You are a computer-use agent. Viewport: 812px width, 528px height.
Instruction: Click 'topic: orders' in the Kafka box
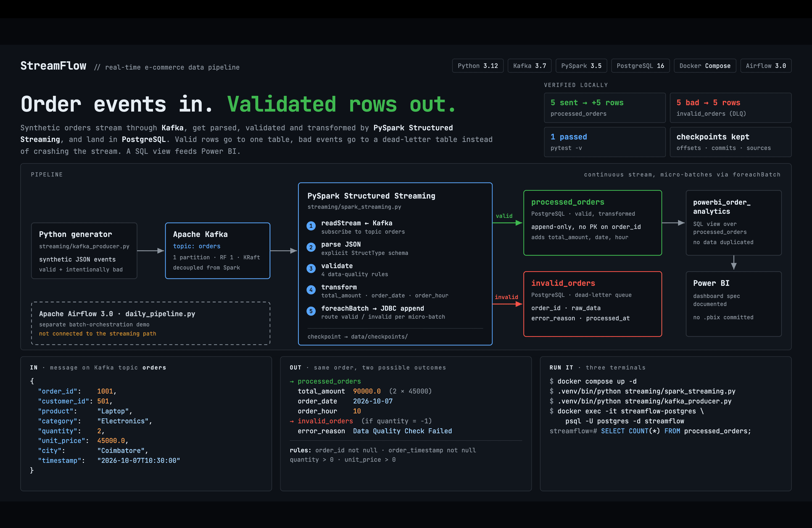[x=197, y=246]
